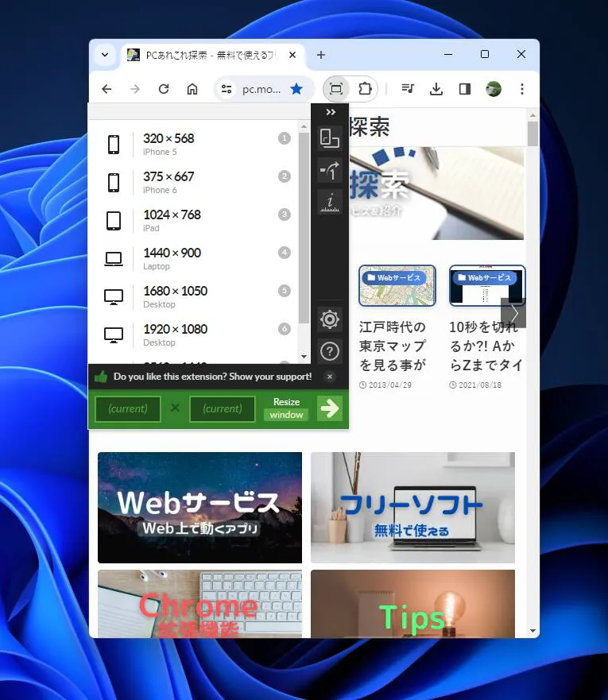The image size is (608, 700).
Task: Open Chrome's three-dot menu
Action: (x=522, y=89)
